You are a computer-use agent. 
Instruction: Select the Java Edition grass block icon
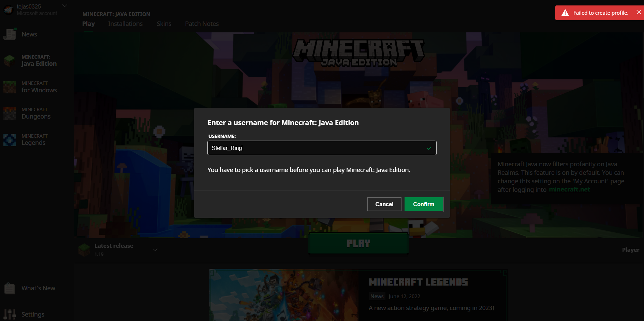[x=10, y=61]
